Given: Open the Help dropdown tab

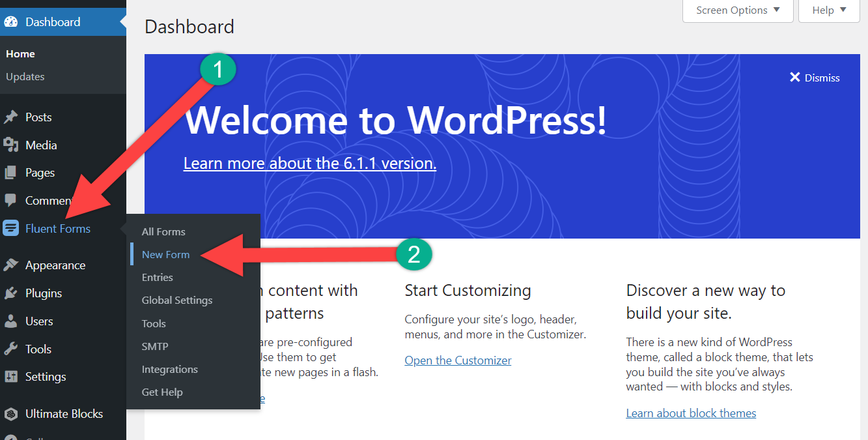Looking at the screenshot, I should pyautogui.click(x=829, y=10).
